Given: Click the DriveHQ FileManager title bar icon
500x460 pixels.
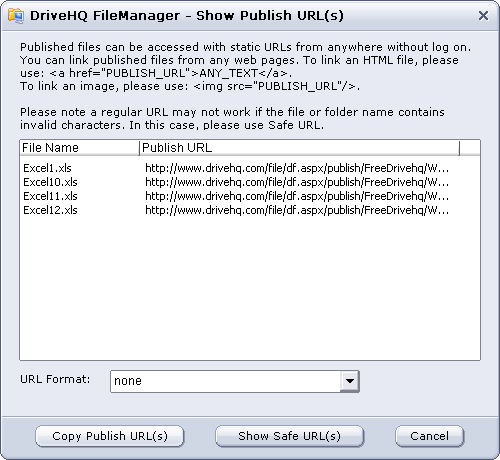Looking at the screenshot, I should click(16, 16).
